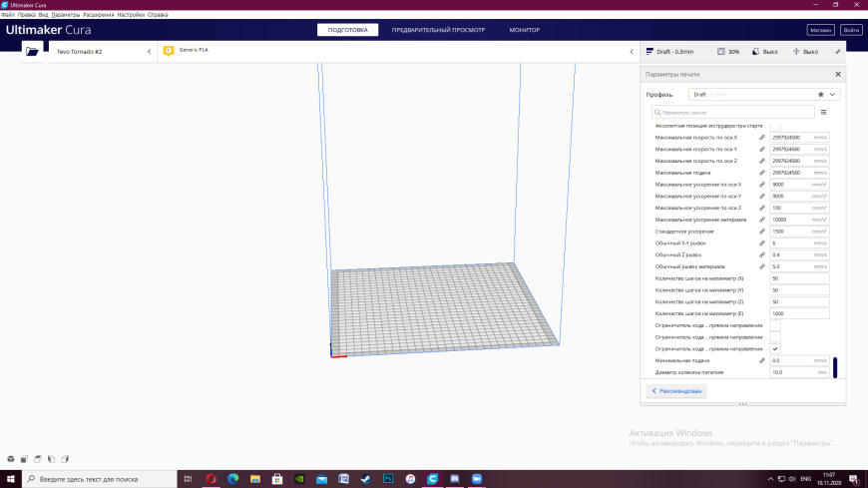Click link icon for Обычный рывок материала
This screenshot has height=488, width=868.
[x=762, y=266]
